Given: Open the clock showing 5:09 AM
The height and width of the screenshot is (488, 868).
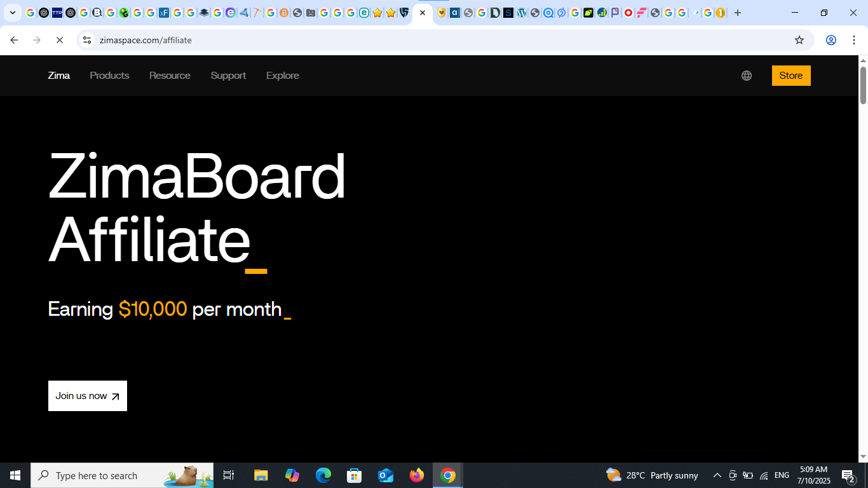Looking at the screenshot, I should [813, 475].
